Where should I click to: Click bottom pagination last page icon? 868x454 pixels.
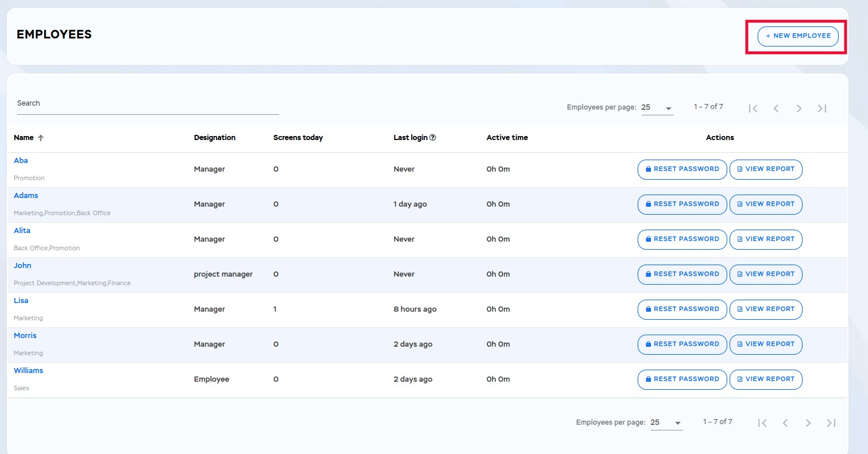831,423
